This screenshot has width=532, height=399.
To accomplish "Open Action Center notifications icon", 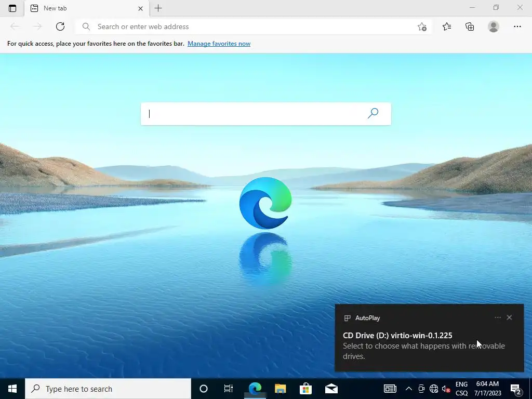I will point(516,389).
